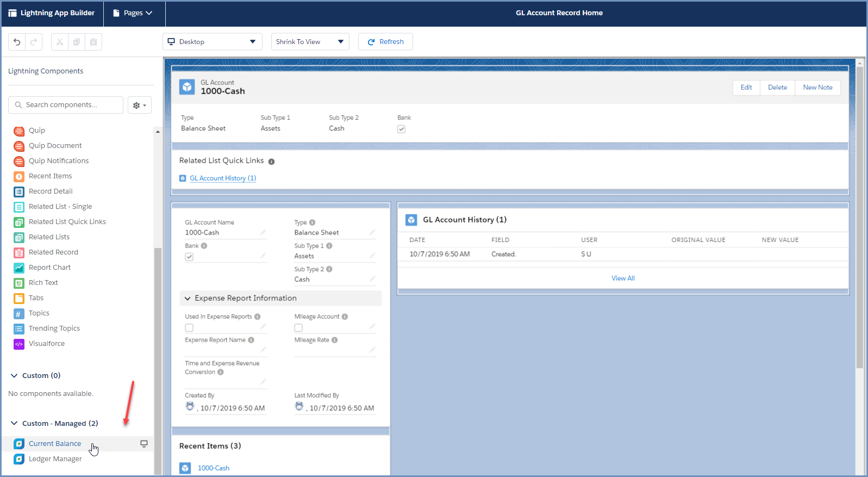The height and width of the screenshot is (477, 868).
Task: Click the Lightning App Builder logo icon
Action: [13, 13]
